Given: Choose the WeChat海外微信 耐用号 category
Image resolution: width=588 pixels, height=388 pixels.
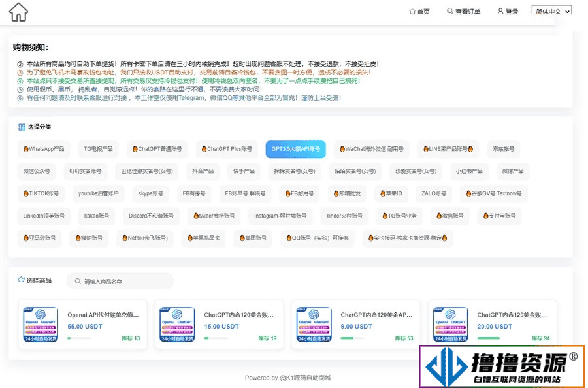Looking at the screenshot, I should (x=372, y=149).
